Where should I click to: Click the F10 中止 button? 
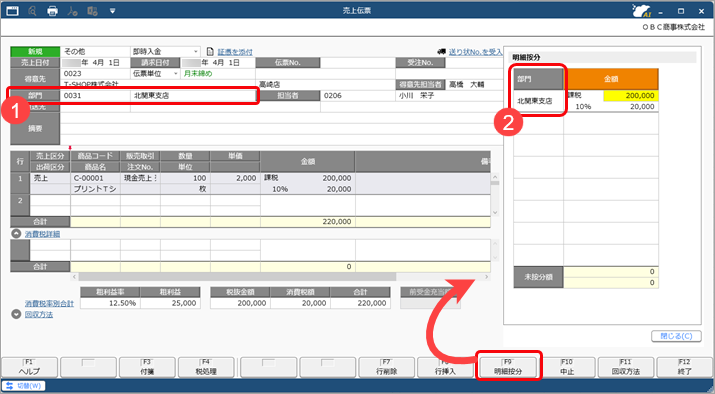tap(567, 367)
